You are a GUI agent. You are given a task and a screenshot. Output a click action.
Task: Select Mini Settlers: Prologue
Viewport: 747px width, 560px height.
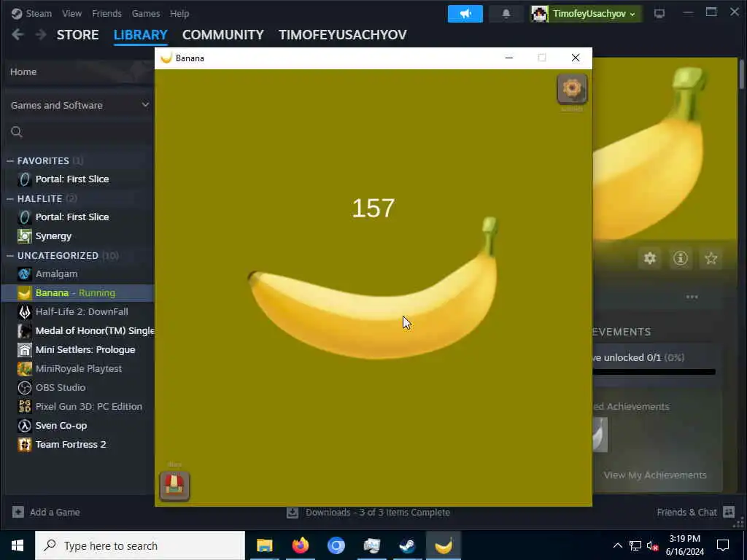point(85,349)
